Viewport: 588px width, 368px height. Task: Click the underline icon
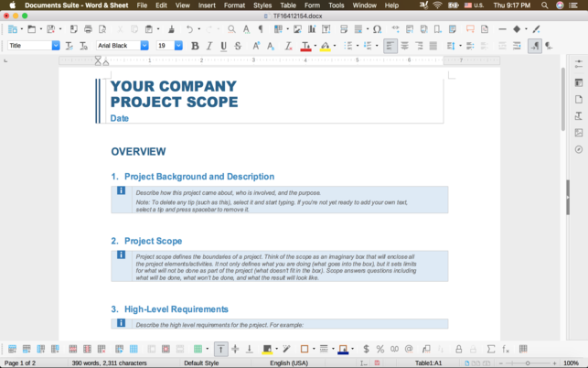pos(224,46)
